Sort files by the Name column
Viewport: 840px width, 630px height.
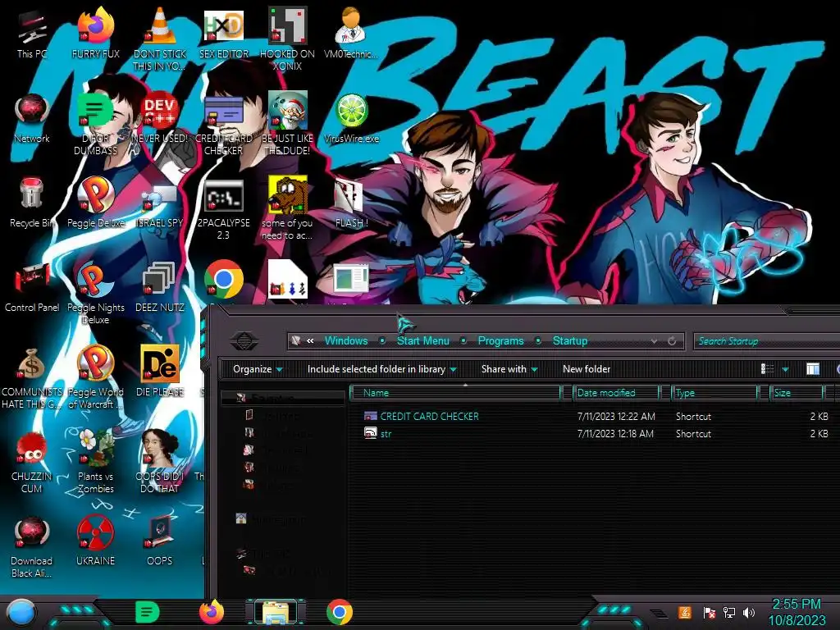point(456,393)
